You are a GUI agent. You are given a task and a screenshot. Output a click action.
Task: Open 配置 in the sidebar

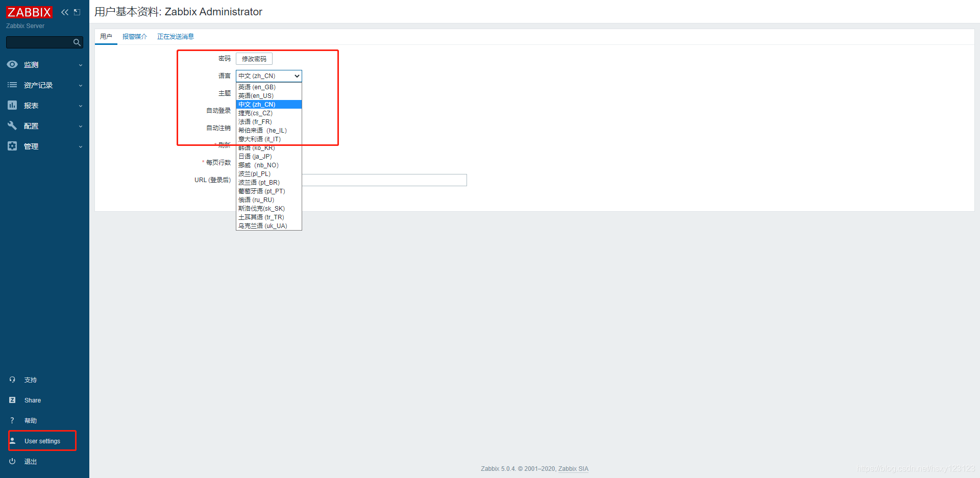pos(31,126)
